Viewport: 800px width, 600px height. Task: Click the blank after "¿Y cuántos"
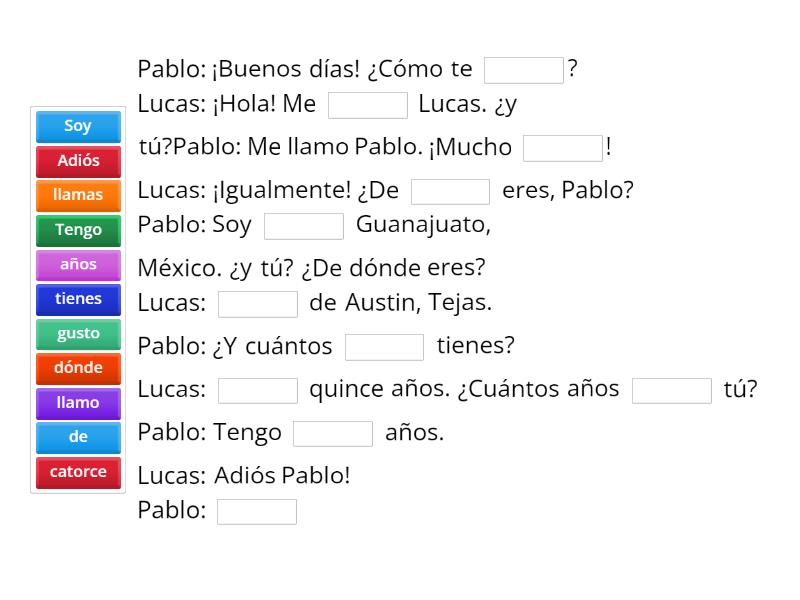(386, 346)
